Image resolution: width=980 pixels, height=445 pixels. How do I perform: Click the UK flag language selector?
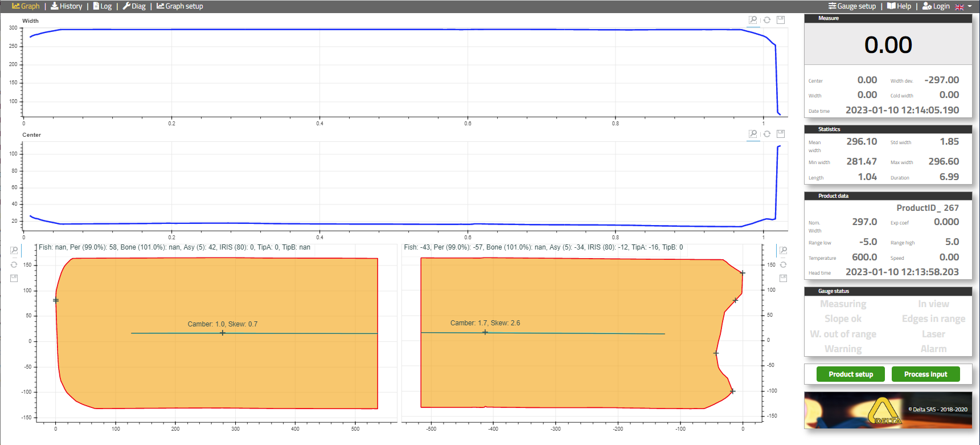point(960,7)
